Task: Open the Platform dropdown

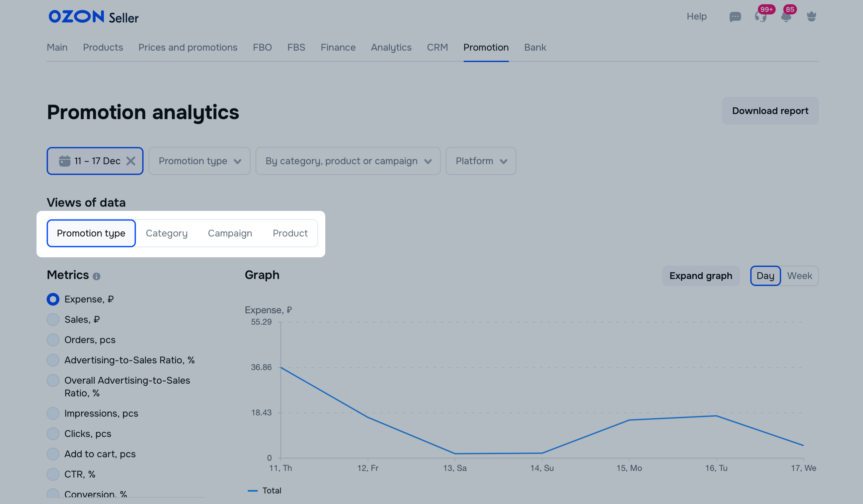Action: coord(481,161)
